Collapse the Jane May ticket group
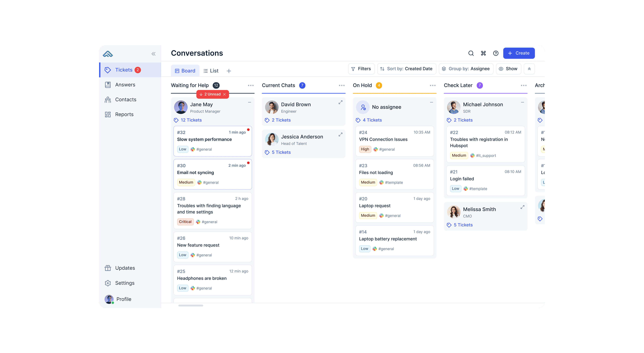This screenshot has width=644, height=353. (x=249, y=102)
